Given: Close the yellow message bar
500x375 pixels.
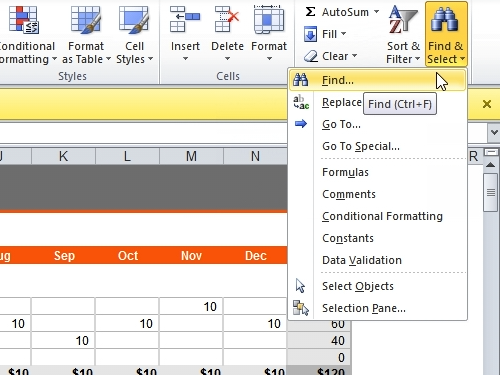Looking at the screenshot, I should click(487, 104).
